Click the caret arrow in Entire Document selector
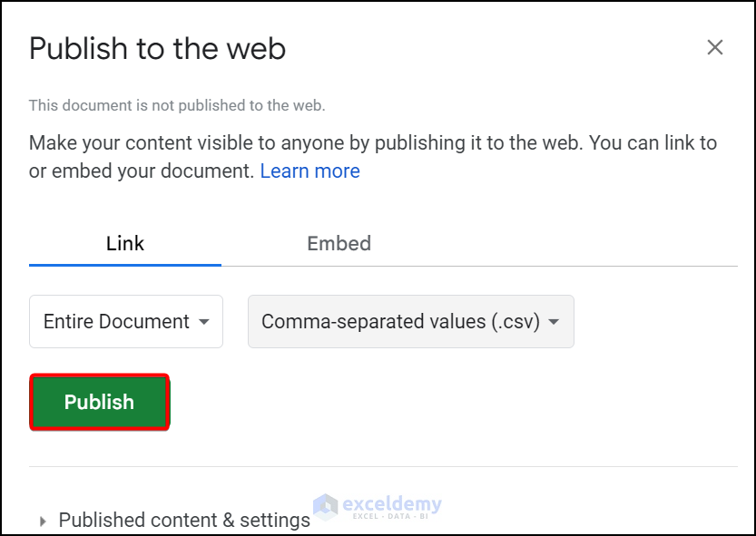Image resolution: width=756 pixels, height=536 pixels. point(204,322)
